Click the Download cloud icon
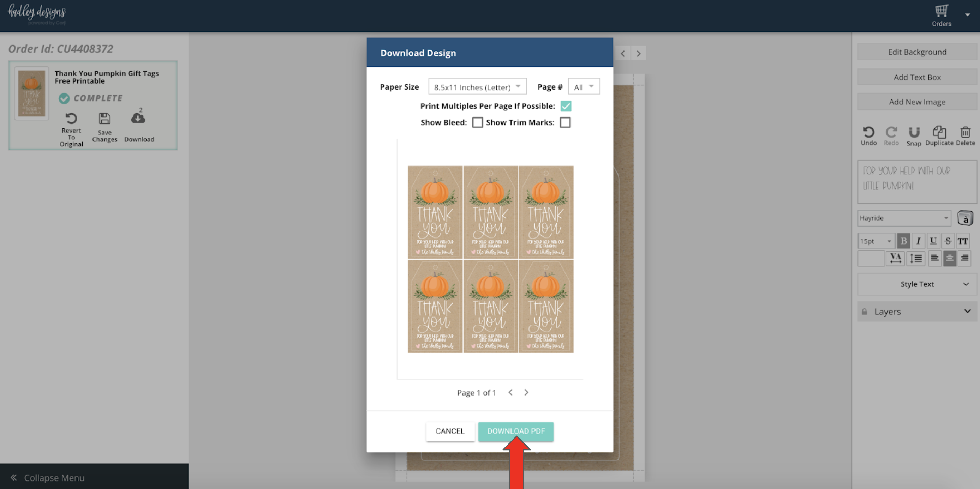This screenshot has width=980, height=489. [138, 119]
